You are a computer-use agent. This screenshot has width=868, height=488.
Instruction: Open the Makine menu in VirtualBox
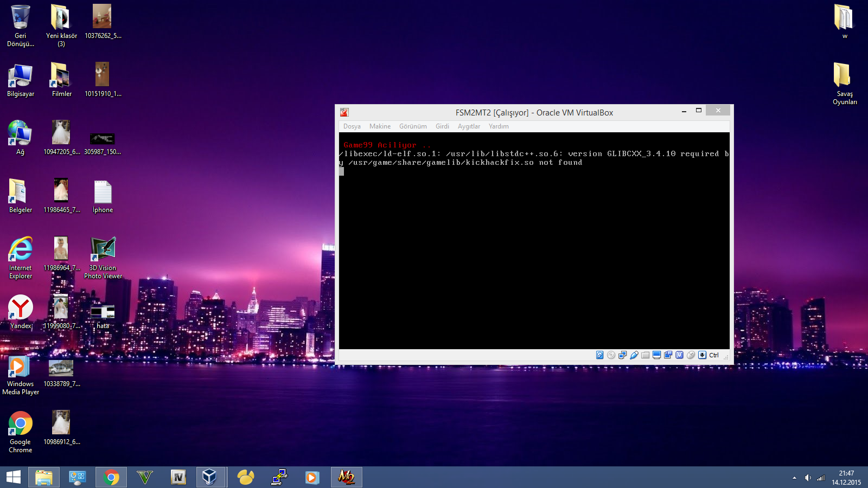point(380,126)
